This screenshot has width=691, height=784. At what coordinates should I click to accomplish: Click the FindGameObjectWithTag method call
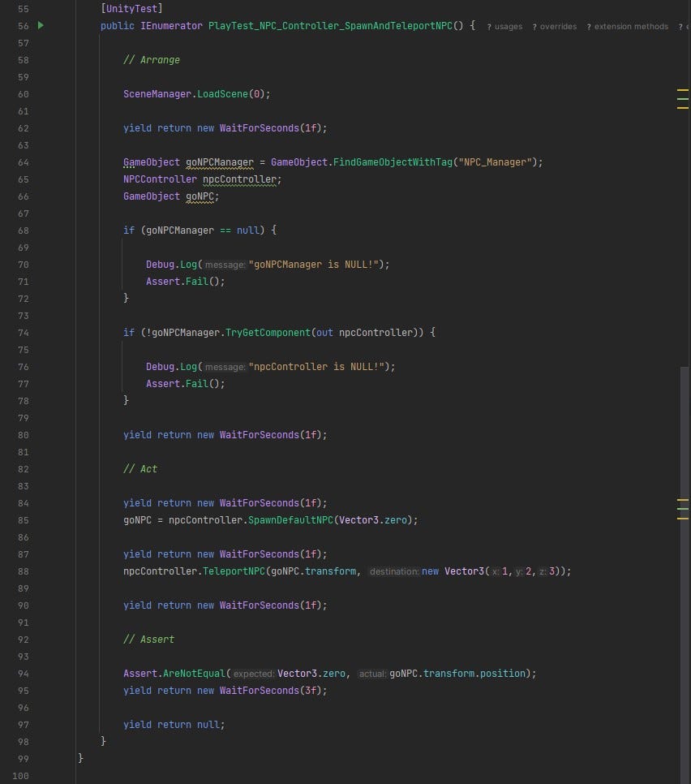click(x=393, y=162)
